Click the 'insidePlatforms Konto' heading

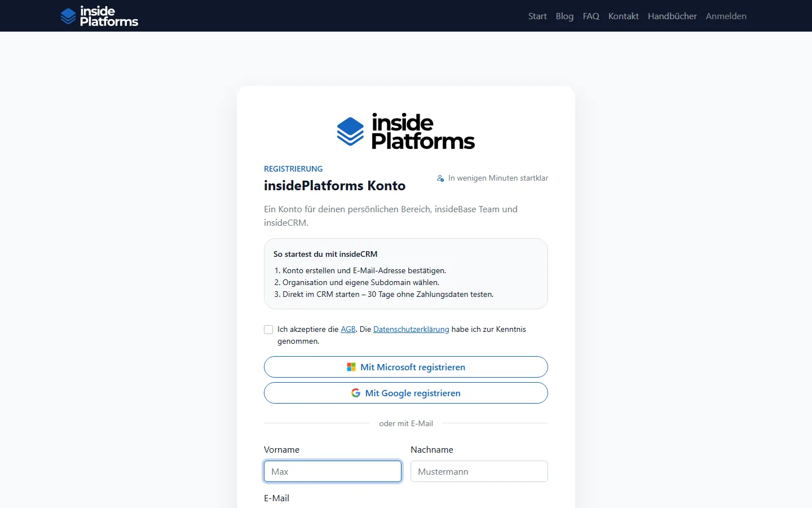[x=335, y=186]
